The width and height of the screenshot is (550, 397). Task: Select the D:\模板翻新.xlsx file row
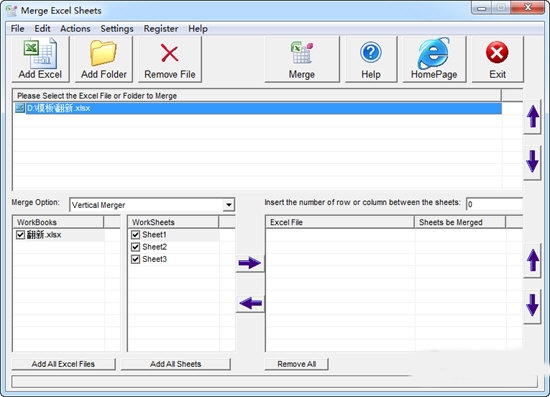[258, 108]
